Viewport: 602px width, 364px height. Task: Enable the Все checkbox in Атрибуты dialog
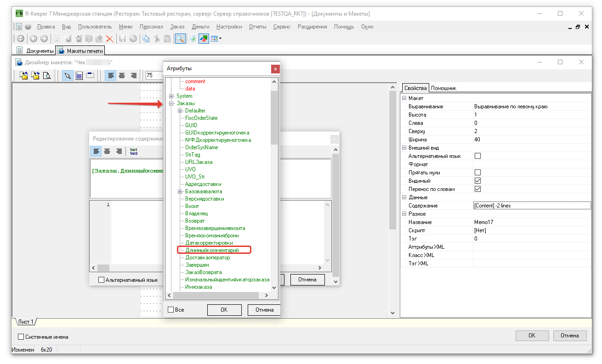(x=171, y=310)
